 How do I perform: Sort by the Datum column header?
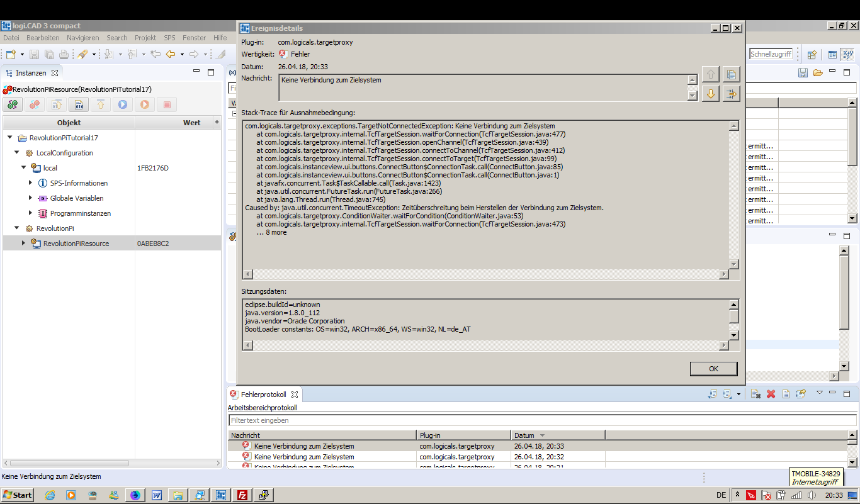558,435
